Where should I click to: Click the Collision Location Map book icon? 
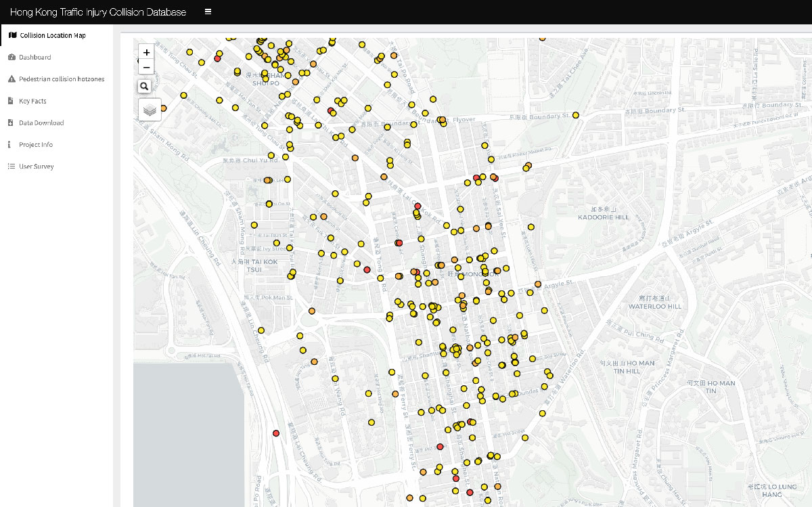[x=12, y=35]
